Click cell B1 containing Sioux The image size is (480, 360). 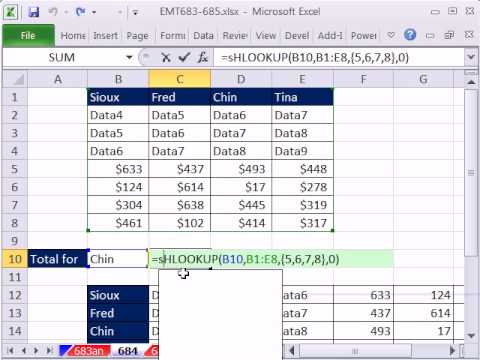(118, 97)
